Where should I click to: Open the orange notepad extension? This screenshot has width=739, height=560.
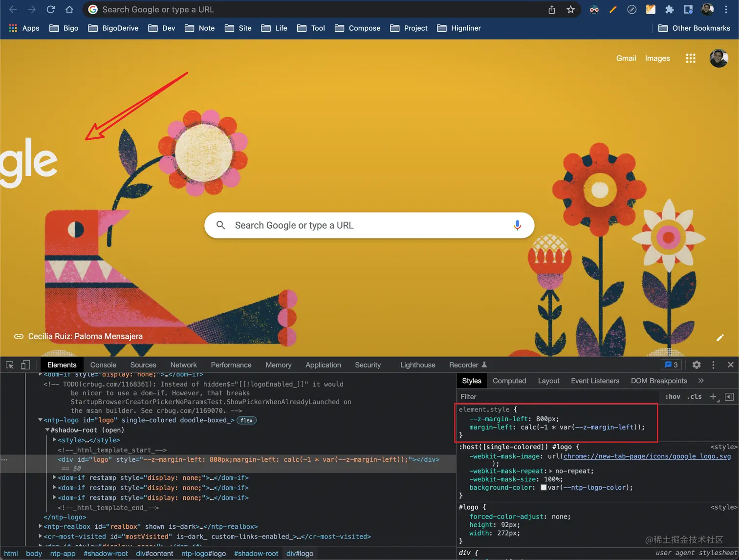point(651,9)
